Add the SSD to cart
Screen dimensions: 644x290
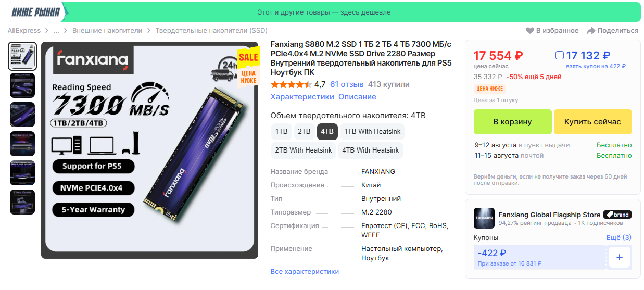coord(512,122)
